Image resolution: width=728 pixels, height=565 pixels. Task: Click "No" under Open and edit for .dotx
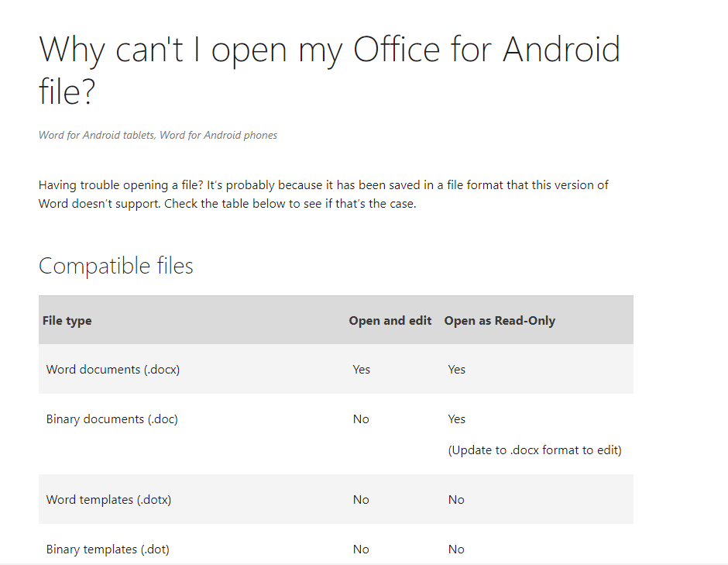[361, 500]
